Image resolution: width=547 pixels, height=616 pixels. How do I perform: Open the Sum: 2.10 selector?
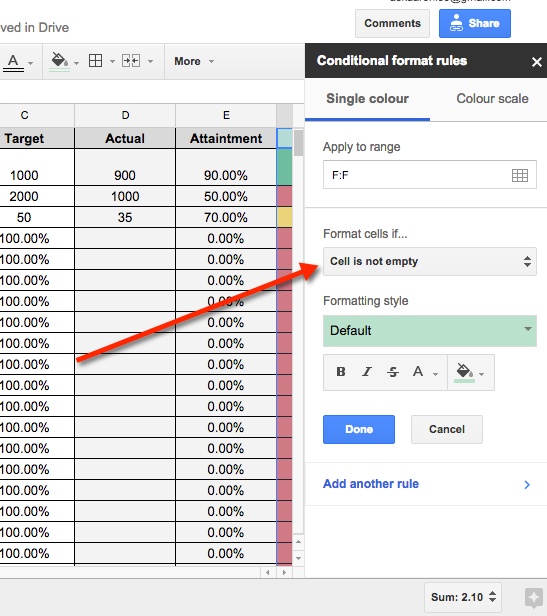(463, 597)
